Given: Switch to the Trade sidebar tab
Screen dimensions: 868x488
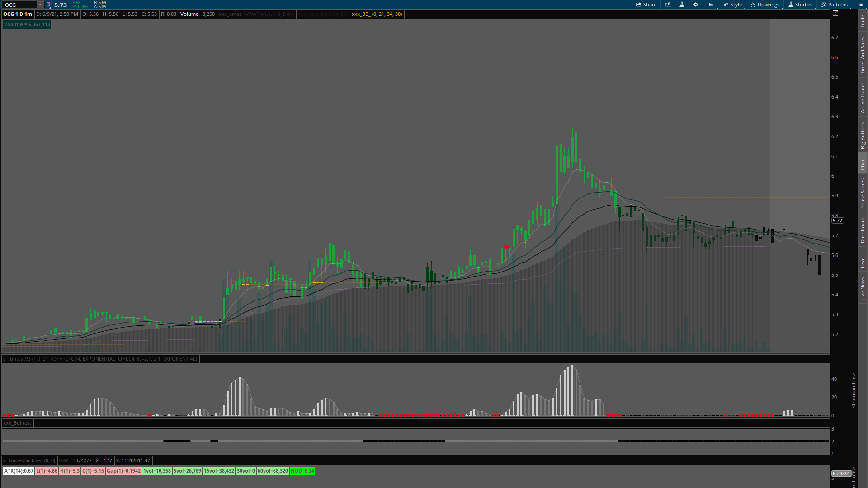Looking at the screenshot, I should (x=863, y=21).
